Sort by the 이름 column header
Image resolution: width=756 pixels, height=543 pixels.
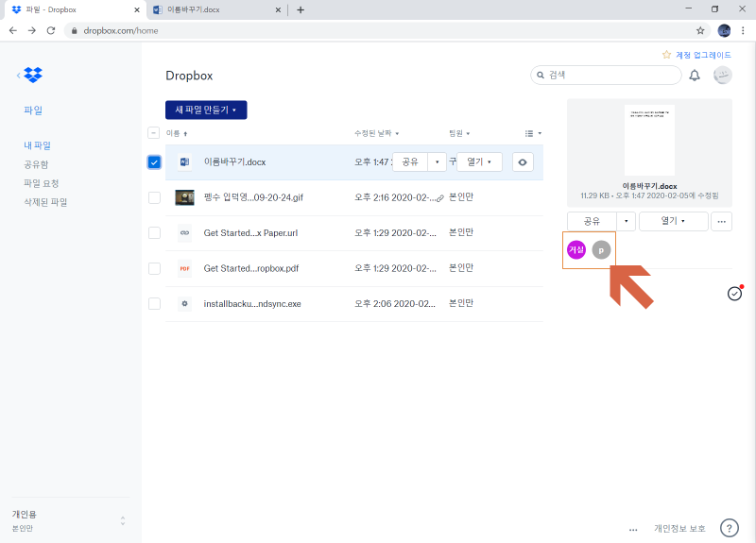pyautogui.click(x=177, y=133)
